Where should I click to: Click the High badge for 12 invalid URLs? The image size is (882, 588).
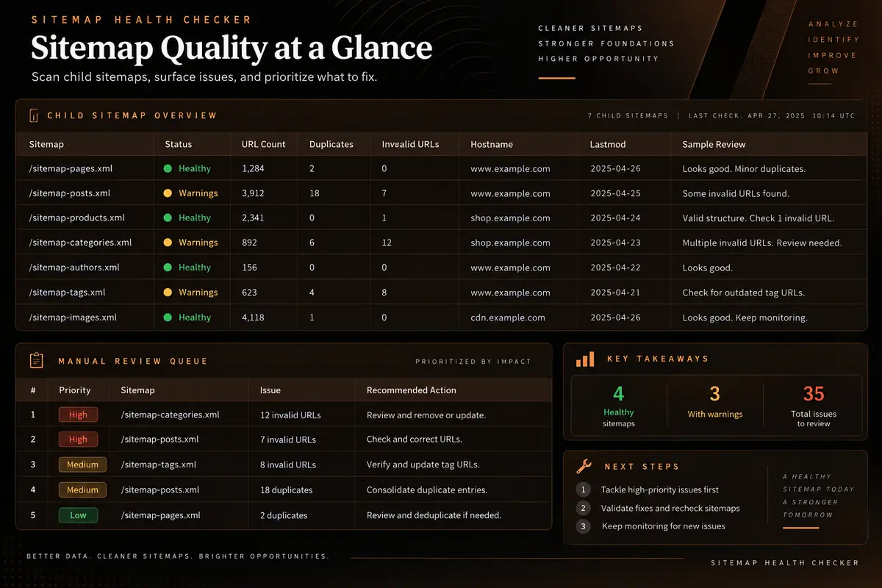click(78, 415)
